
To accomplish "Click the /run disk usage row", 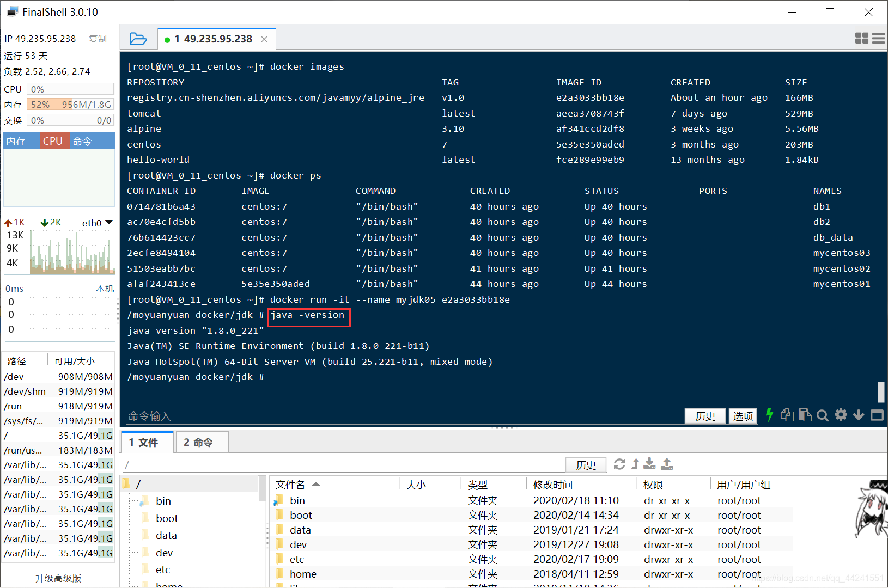I will 58,406.
